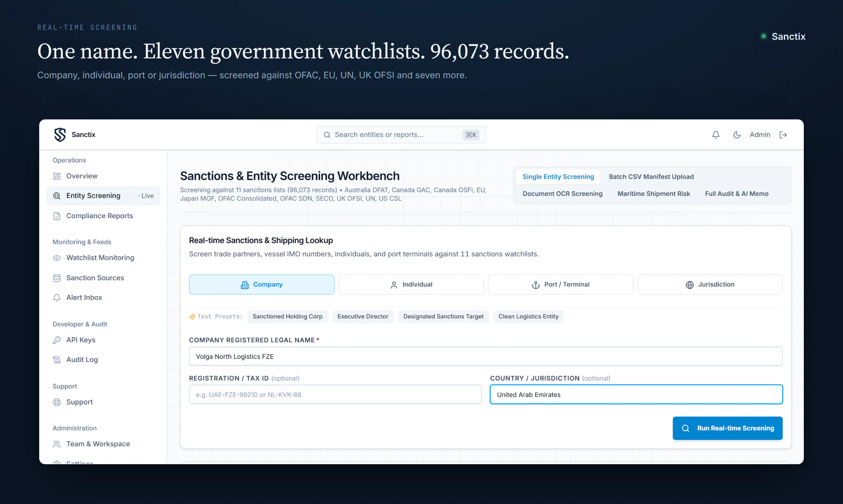Viewport: 843px width, 504px height.
Task: Click the Sanctix name beside the logo
Action: (83, 135)
